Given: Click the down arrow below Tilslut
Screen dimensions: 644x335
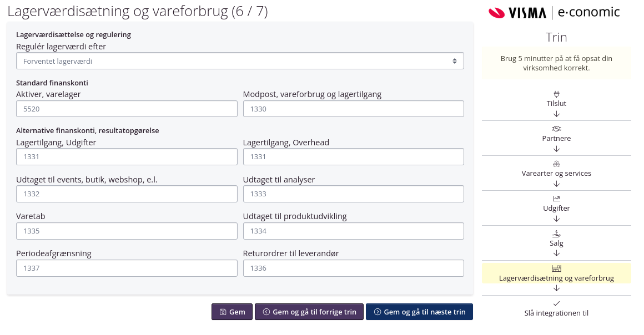Looking at the screenshot, I should click(x=556, y=114).
